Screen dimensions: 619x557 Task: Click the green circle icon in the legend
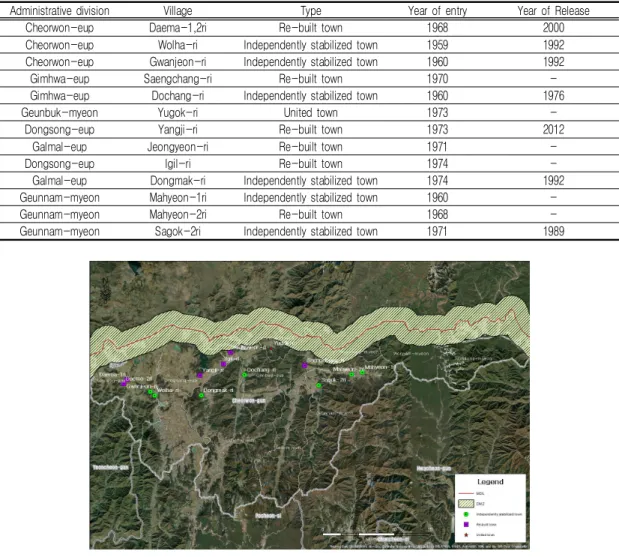pos(466,514)
